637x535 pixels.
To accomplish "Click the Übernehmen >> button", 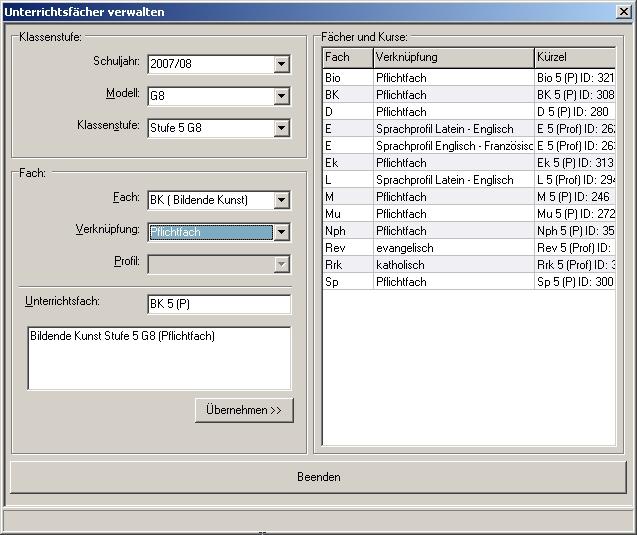I will coord(243,411).
